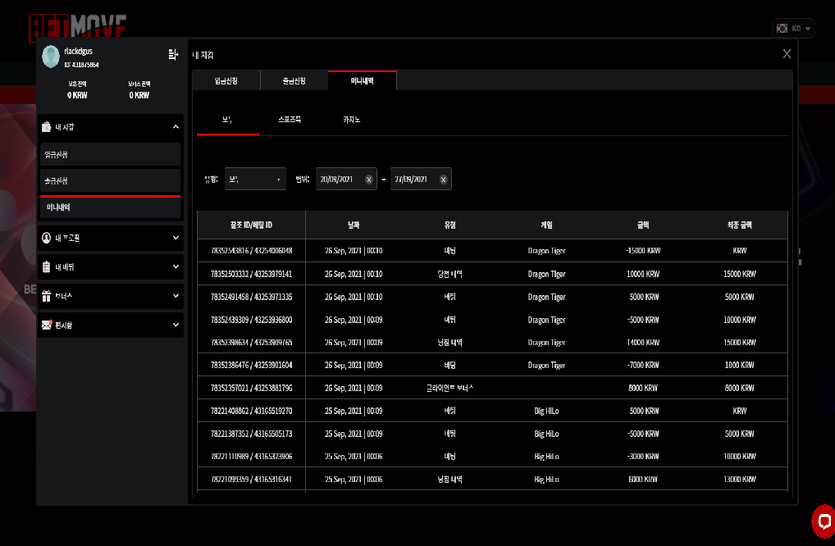Click the 14000 KRW amount
The width and height of the screenshot is (835, 546).
click(643, 343)
